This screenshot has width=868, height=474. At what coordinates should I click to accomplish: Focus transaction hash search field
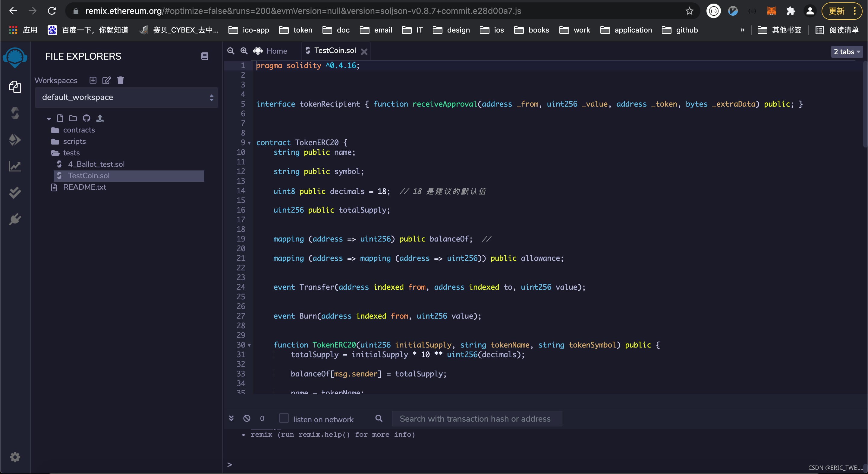[x=476, y=419]
